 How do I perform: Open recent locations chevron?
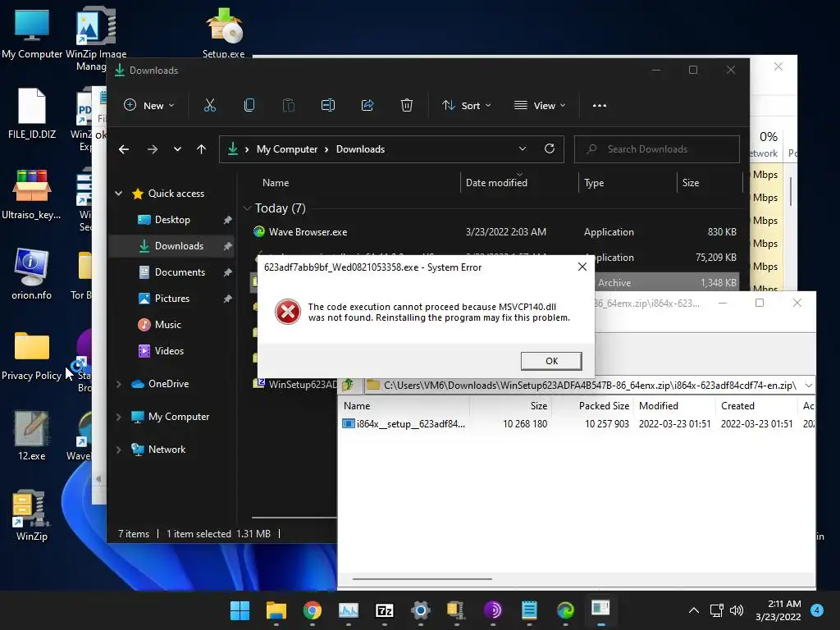[177, 149]
